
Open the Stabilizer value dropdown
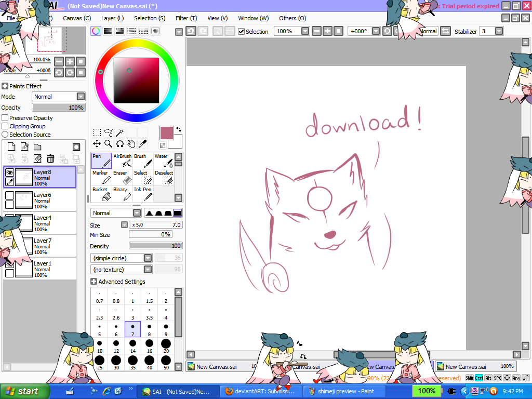click(x=499, y=31)
